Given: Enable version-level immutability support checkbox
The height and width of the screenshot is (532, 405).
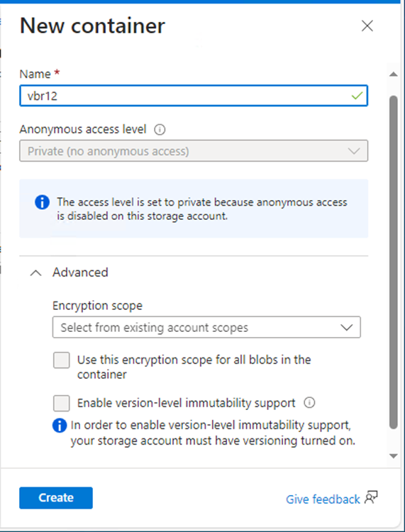Looking at the screenshot, I should click(62, 403).
